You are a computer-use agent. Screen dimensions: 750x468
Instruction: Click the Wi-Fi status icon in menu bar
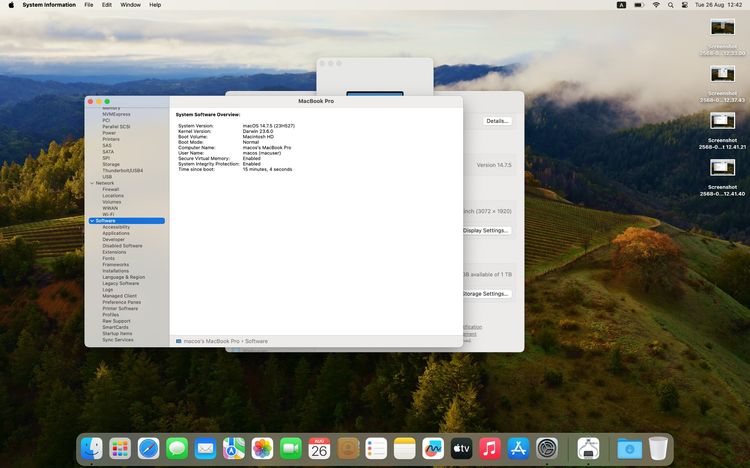click(656, 5)
